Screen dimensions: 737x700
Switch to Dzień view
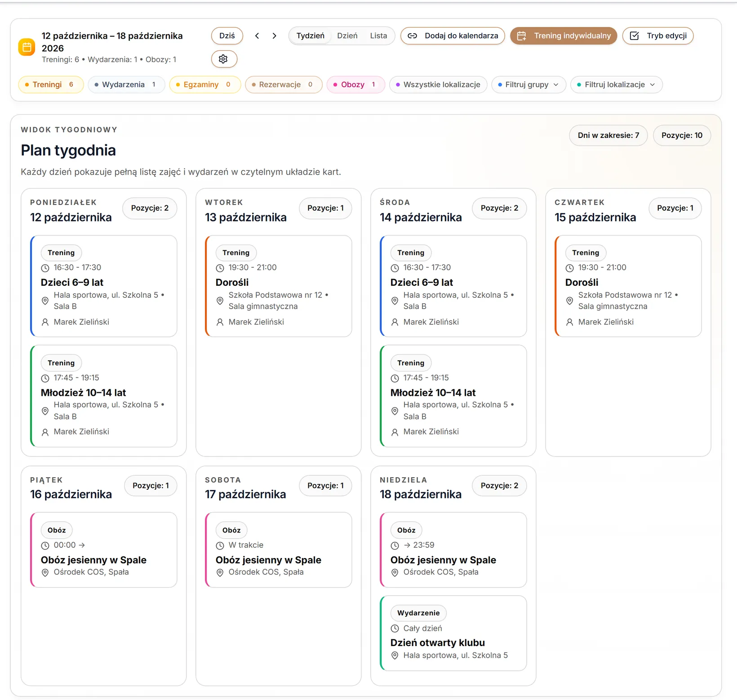(347, 36)
